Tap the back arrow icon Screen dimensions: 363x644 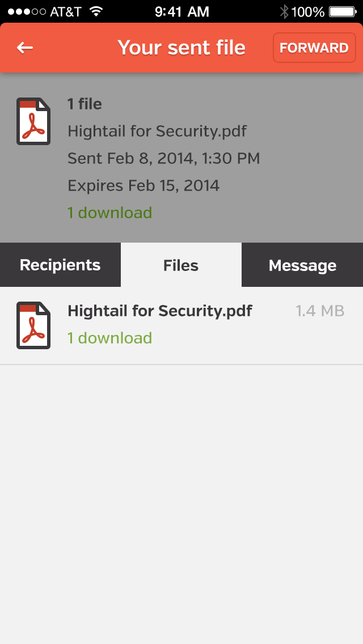coord(25,48)
